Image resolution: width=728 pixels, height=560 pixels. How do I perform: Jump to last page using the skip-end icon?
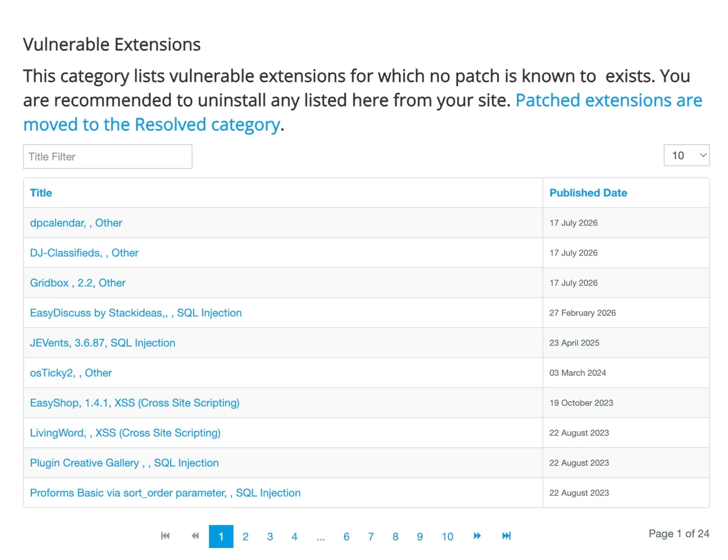coord(506,536)
